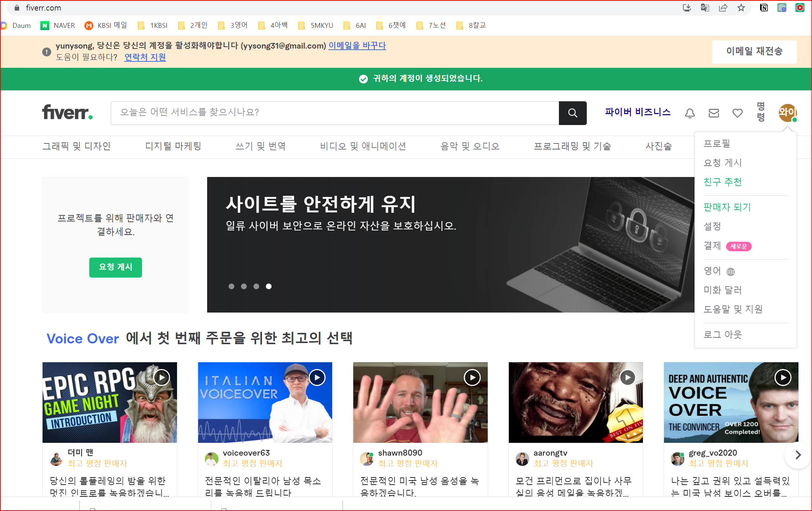This screenshot has width=812, height=511.
Task: Open the 6챗예 bookmark folder
Action: 391,25
